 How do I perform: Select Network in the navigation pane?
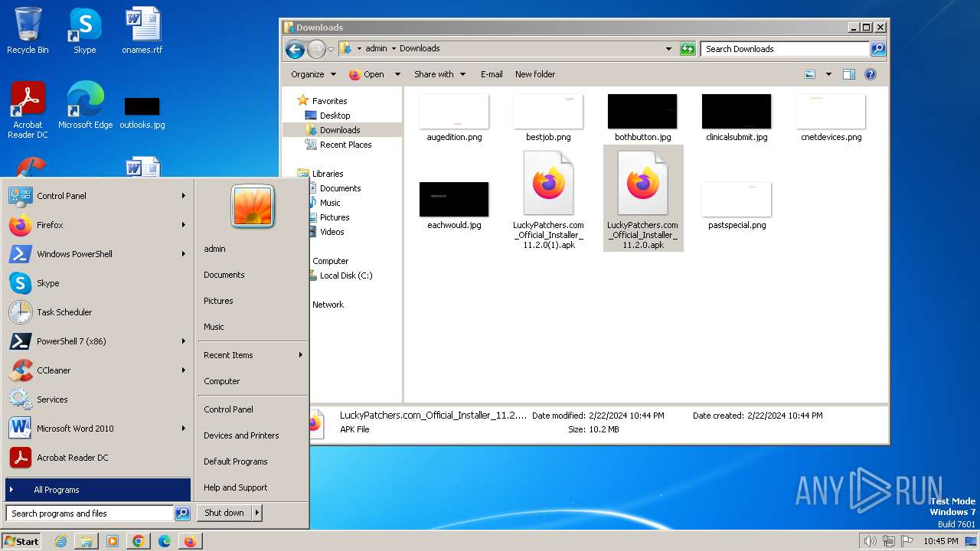pos(328,305)
